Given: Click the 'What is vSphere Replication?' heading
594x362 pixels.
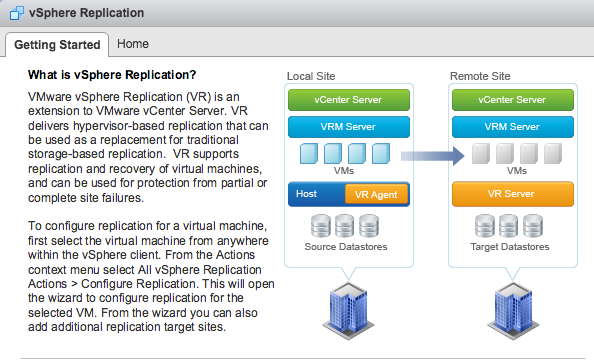Looking at the screenshot, I should click(x=112, y=75).
